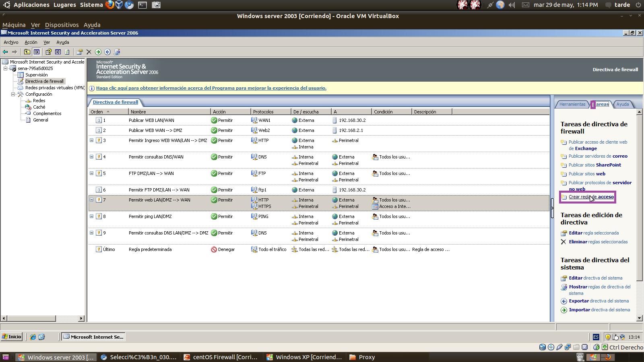Collapse the sena-795a5d0025 server node
644x362 pixels.
point(6,68)
